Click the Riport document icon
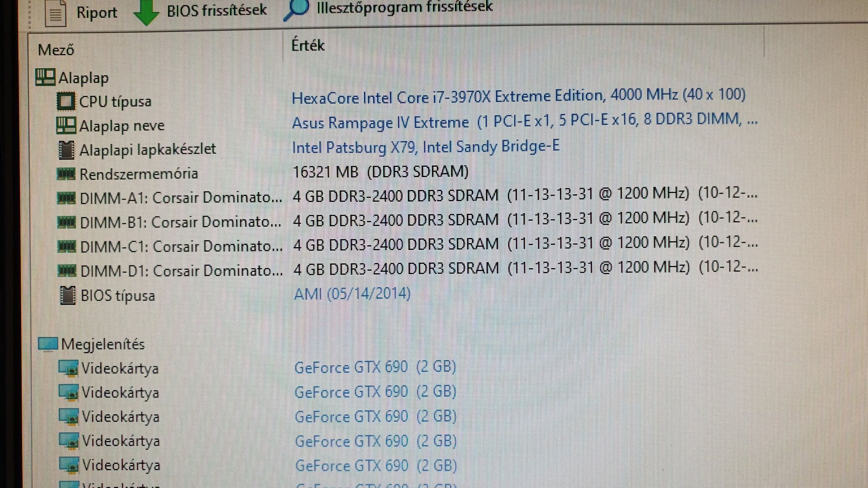Image resolution: width=868 pixels, height=488 pixels. (56, 13)
